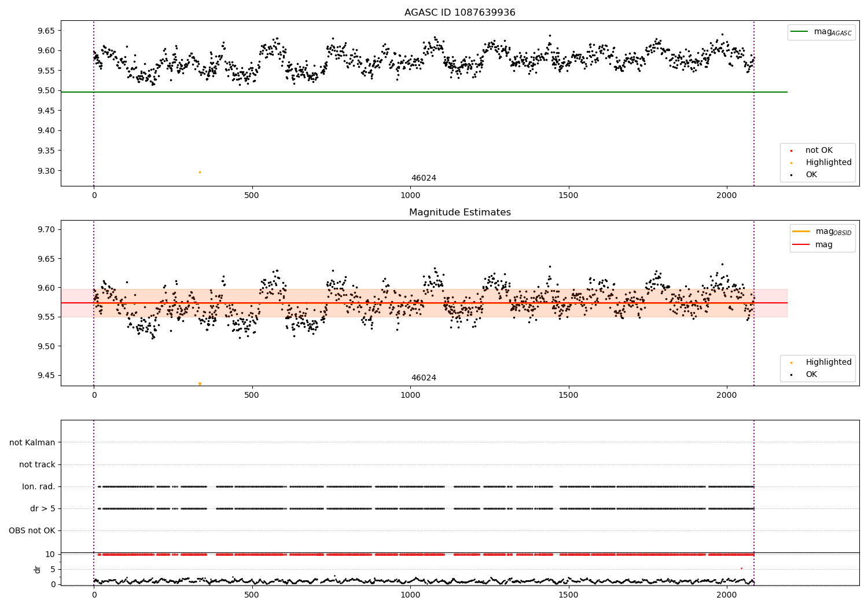
Task: Click the "2000" x-axis tick under the bottom plot
Action: coord(727,595)
